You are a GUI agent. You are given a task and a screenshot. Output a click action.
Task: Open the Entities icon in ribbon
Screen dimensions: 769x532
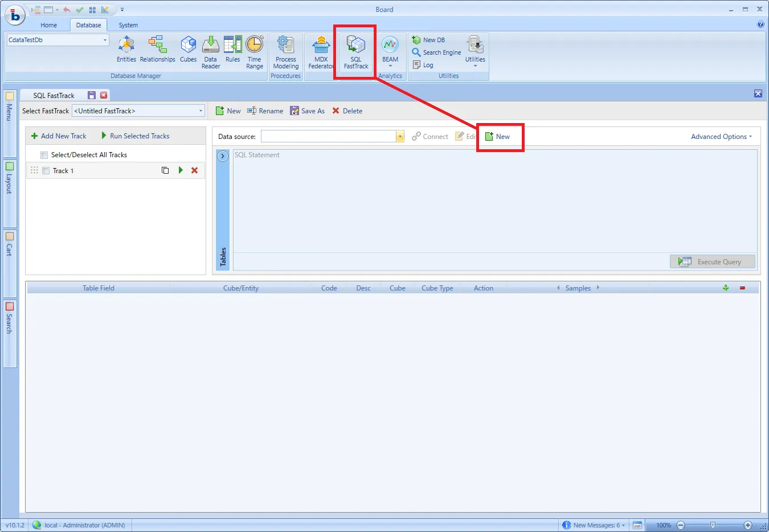(x=126, y=50)
